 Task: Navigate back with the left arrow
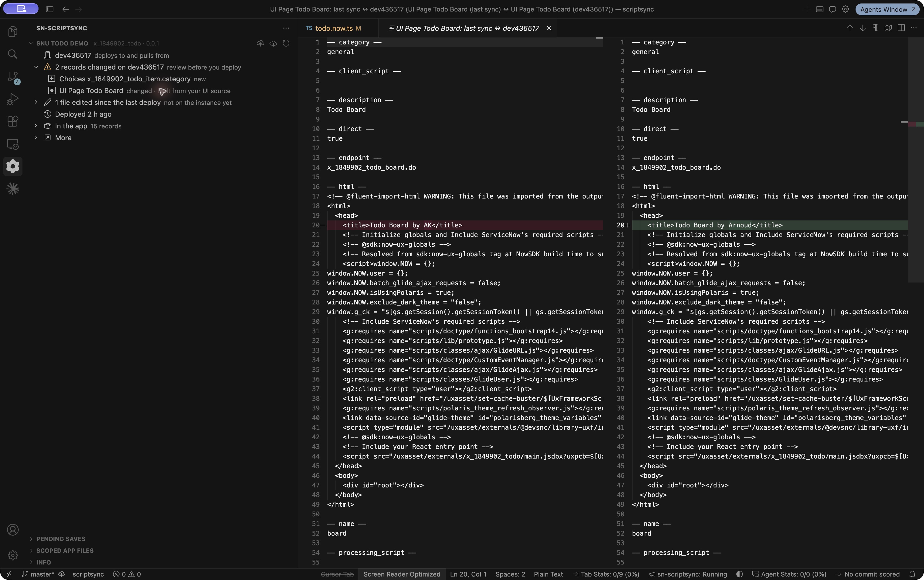66,9
